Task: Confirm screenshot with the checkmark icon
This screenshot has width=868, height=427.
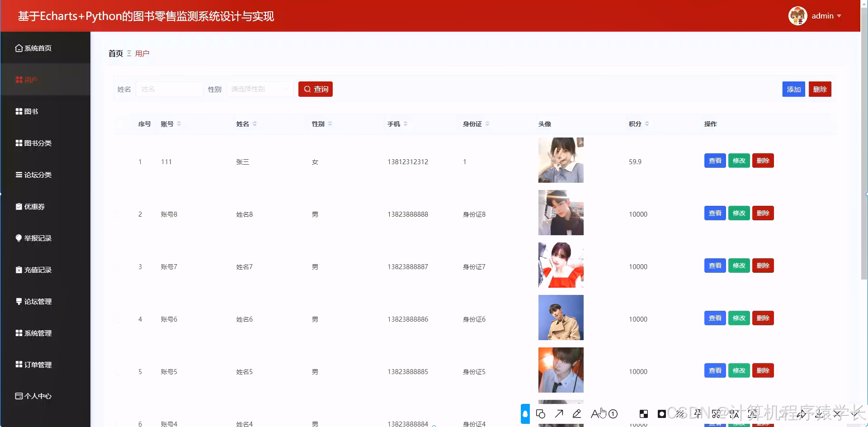Action: tap(855, 414)
